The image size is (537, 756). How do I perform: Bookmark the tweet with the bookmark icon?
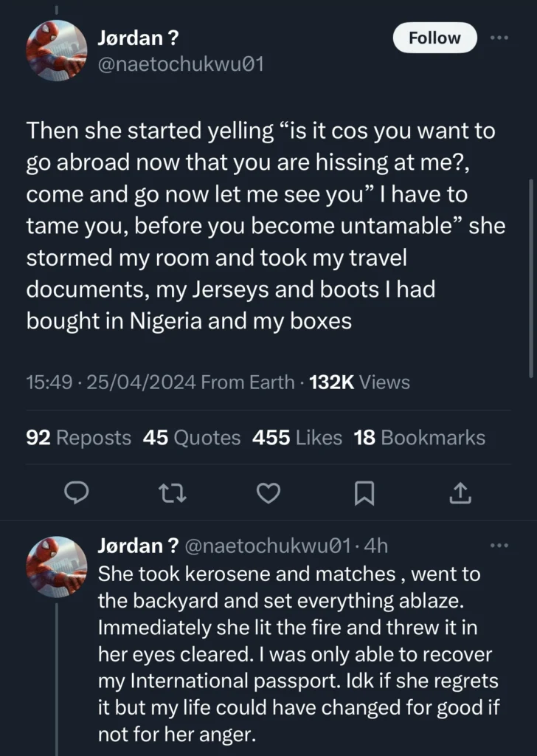point(364,493)
